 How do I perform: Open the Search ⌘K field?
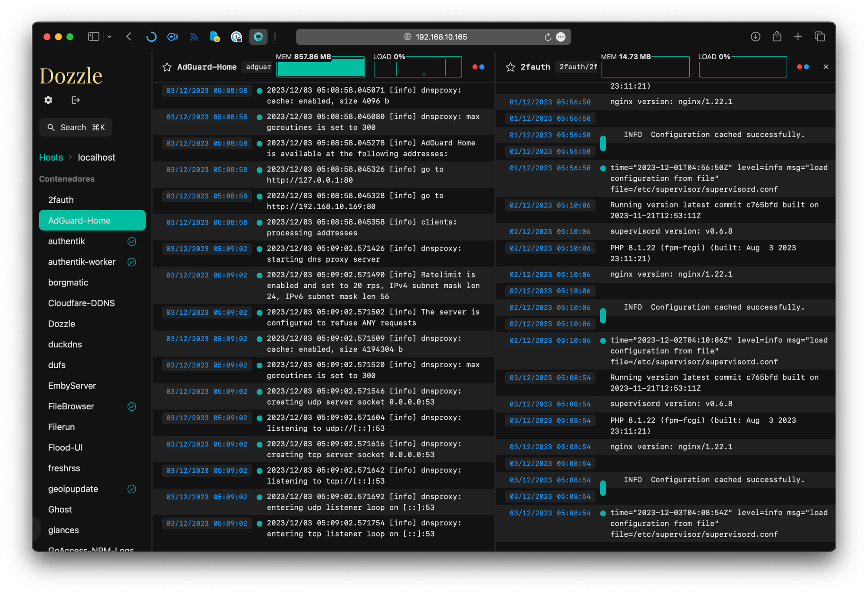click(x=76, y=127)
